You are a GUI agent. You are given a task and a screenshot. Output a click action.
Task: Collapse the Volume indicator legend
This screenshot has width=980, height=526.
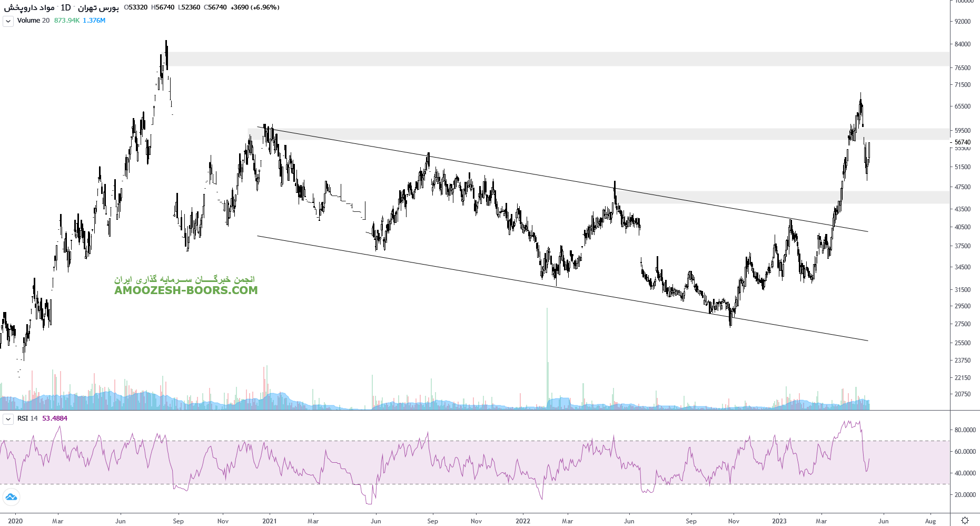pyautogui.click(x=8, y=21)
